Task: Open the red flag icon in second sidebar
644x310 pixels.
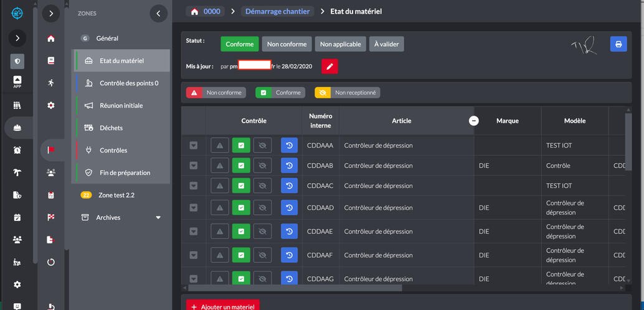Action: 51,150
